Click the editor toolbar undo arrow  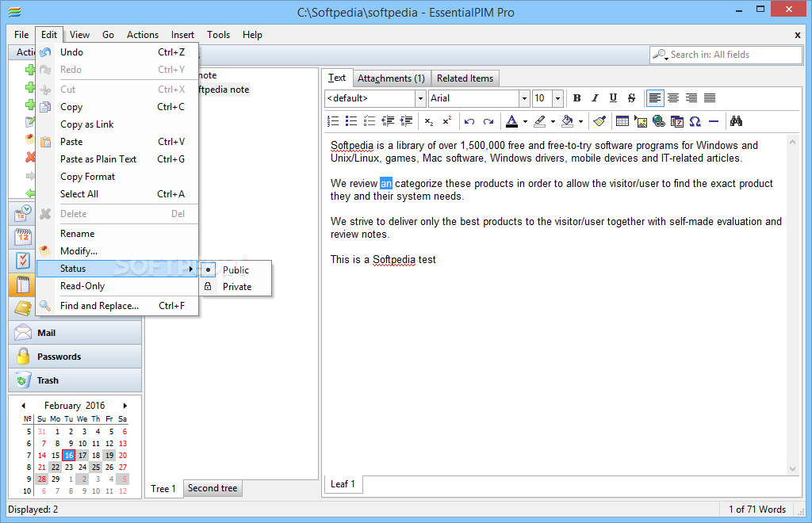click(x=469, y=121)
